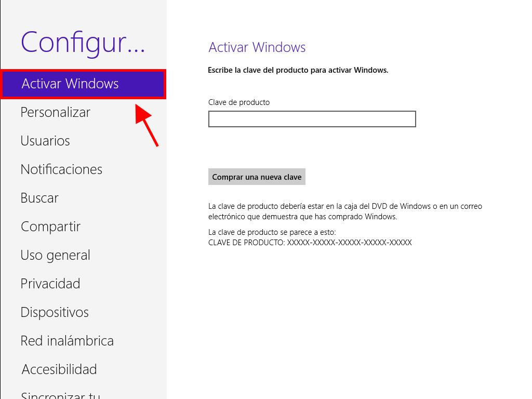
Task: Open the Compartir section
Action: click(50, 227)
